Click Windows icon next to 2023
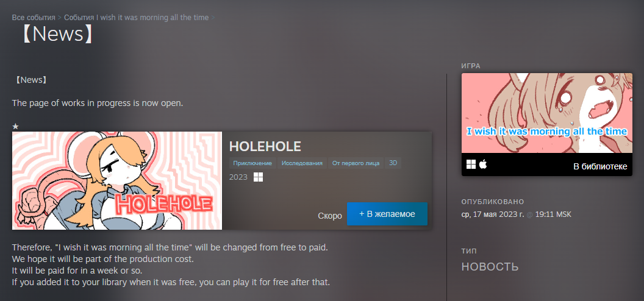The height and width of the screenshot is (301, 644). 259,177
